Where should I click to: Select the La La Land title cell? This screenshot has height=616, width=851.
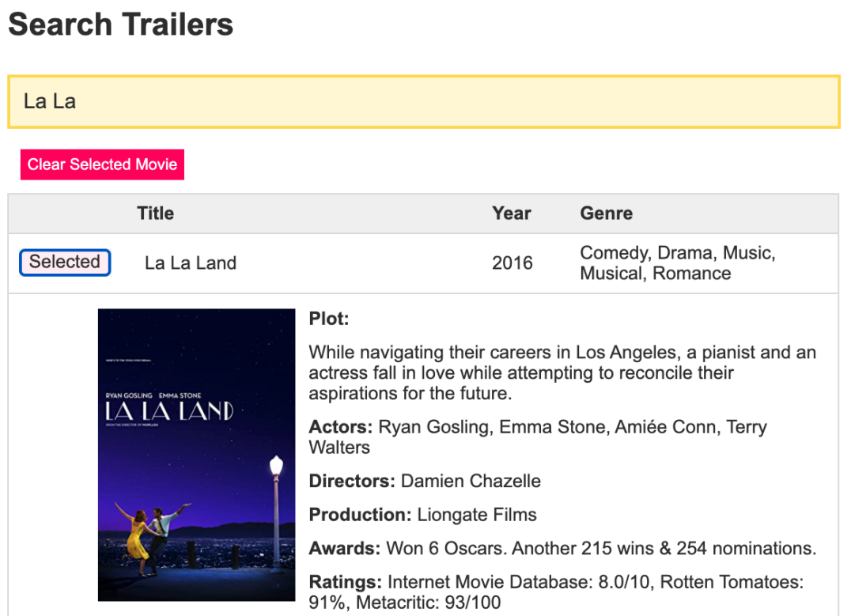coord(191,263)
